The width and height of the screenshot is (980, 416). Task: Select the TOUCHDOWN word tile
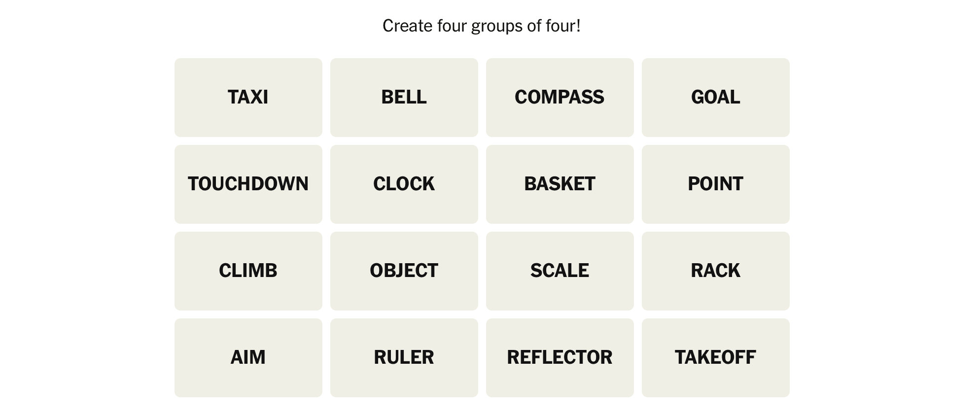point(248,184)
